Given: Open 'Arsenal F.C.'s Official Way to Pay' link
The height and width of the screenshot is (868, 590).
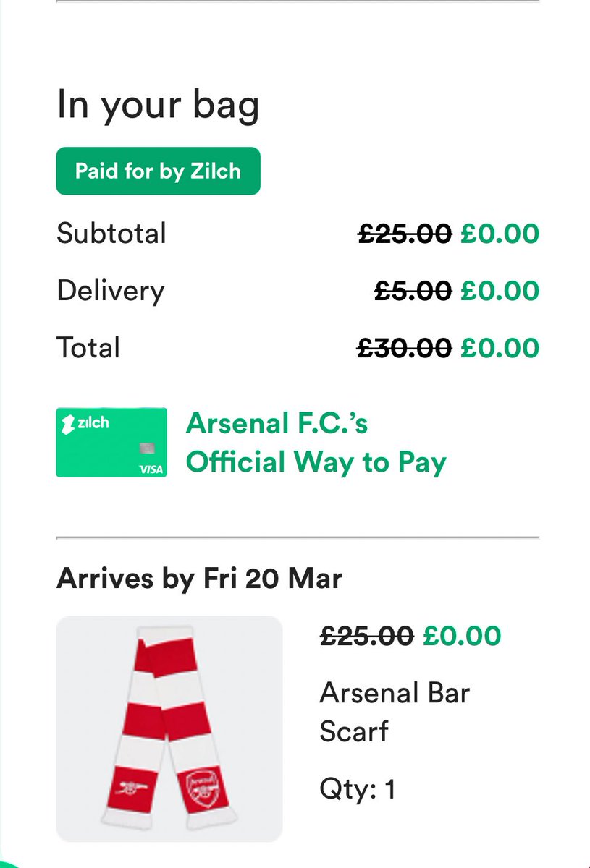Looking at the screenshot, I should (316, 443).
